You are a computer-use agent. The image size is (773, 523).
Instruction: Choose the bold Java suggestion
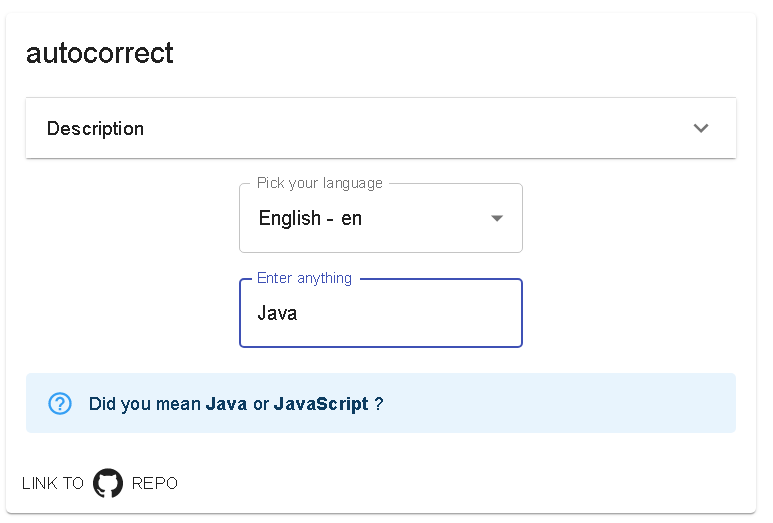pos(226,403)
